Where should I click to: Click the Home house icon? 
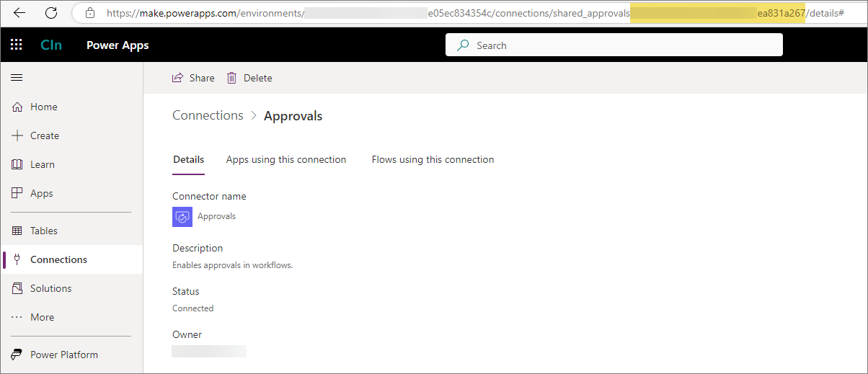(18, 107)
